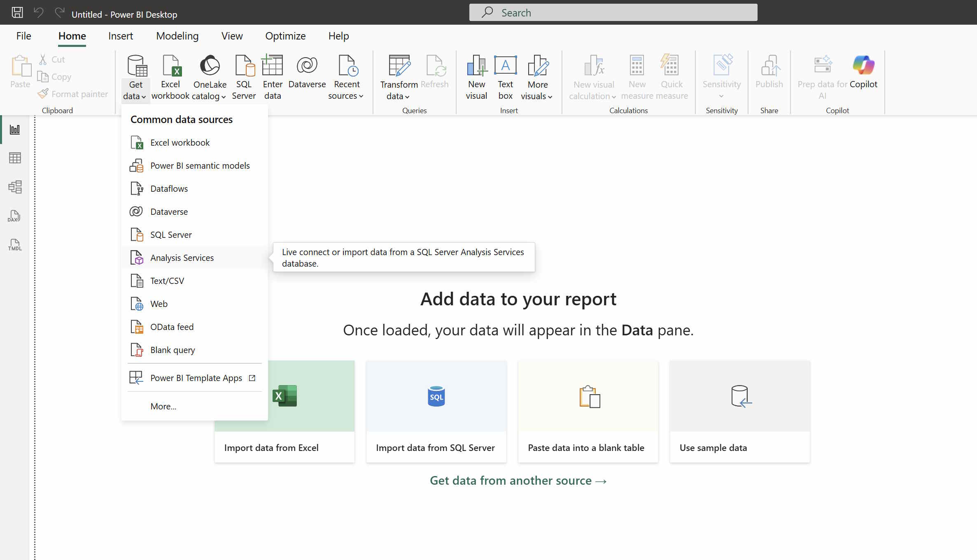This screenshot has height=560, width=977.
Task: Select Dataflows in the dropdown menu
Action: click(x=194, y=189)
